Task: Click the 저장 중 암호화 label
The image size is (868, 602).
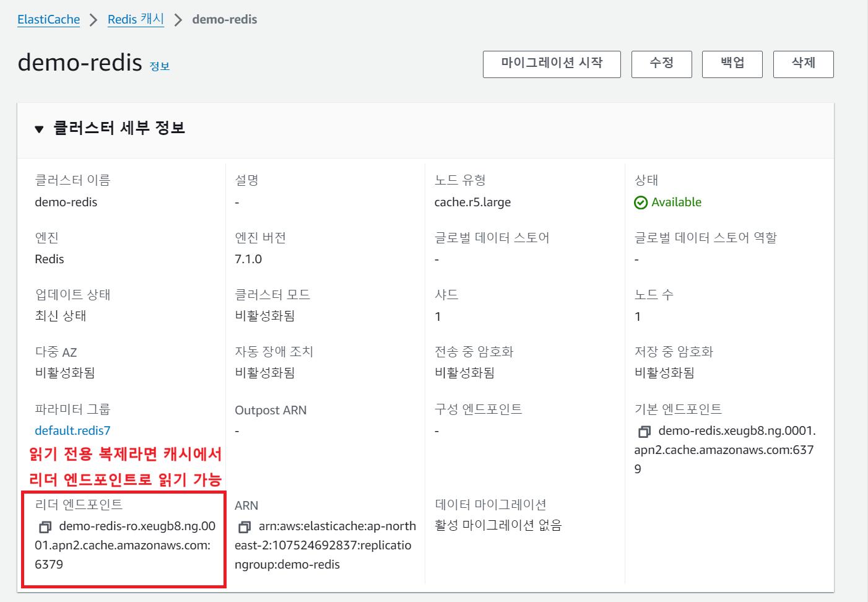Action: pyautogui.click(x=674, y=352)
